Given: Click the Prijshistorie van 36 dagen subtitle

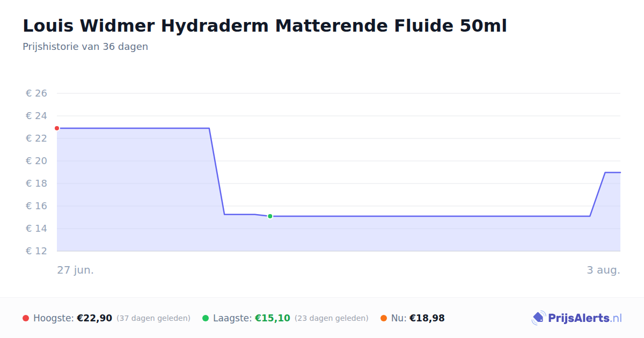Looking at the screenshot, I should 85,47.
